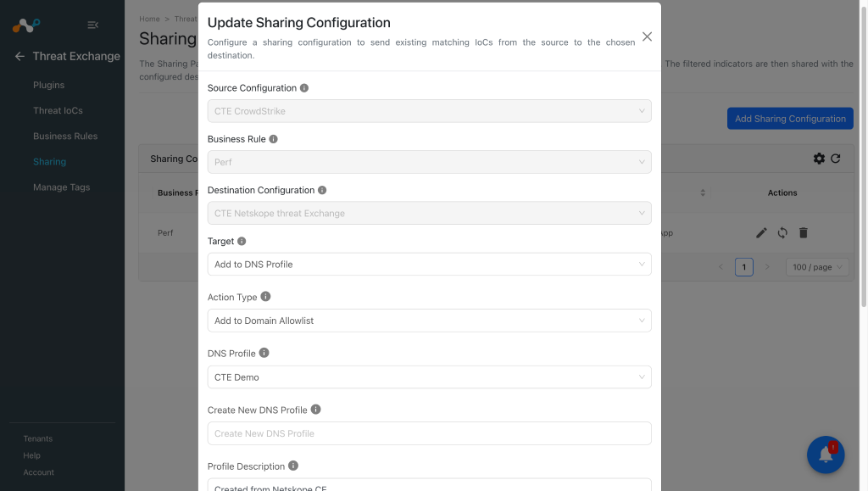Viewport: 868px width, 491px height.
Task: Open Business Rules in sidebar menu
Action: point(64,137)
